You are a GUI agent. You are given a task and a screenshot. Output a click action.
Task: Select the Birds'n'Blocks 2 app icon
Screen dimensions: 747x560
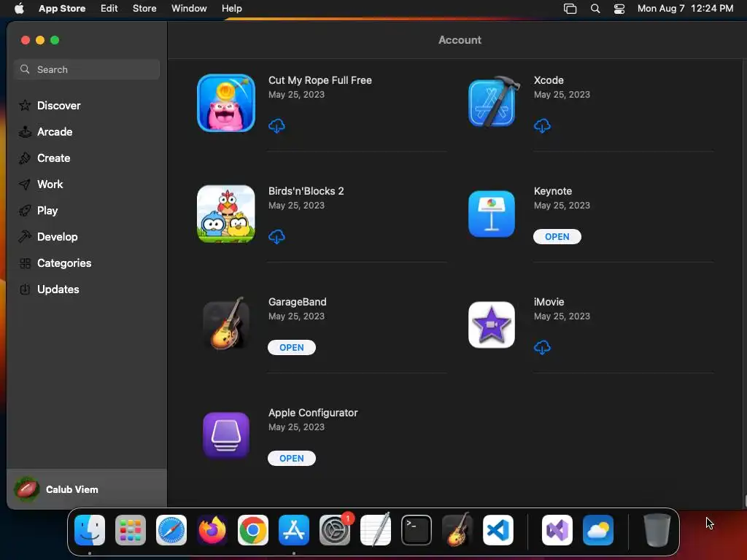pyautogui.click(x=226, y=214)
